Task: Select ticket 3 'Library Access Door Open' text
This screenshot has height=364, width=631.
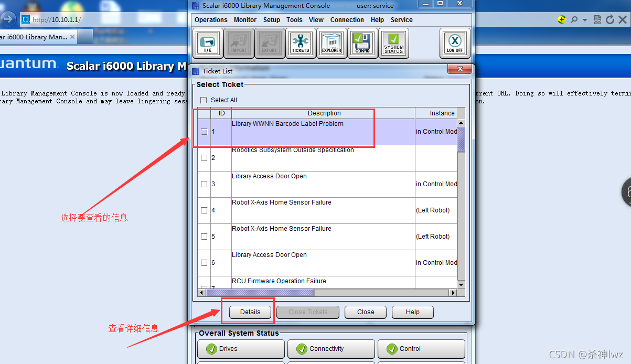Action: pyautogui.click(x=270, y=176)
